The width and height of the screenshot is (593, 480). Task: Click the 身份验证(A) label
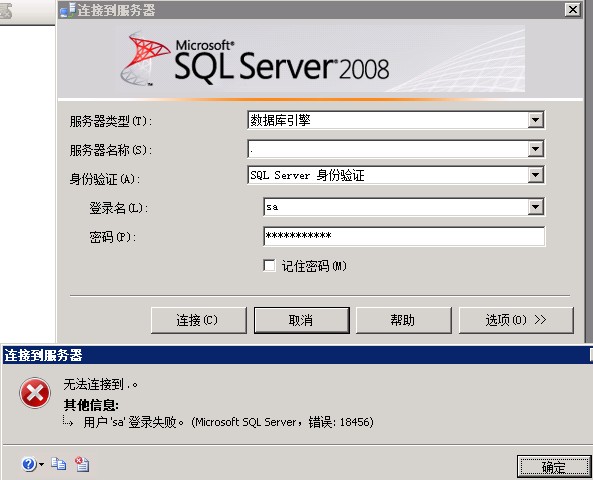pos(104,179)
